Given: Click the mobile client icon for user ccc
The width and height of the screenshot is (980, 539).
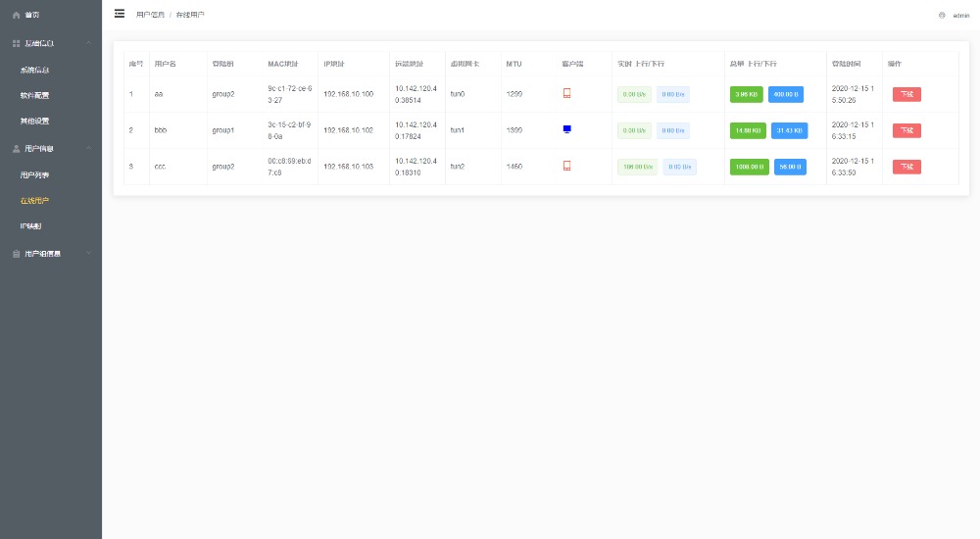Looking at the screenshot, I should pyautogui.click(x=566, y=166).
